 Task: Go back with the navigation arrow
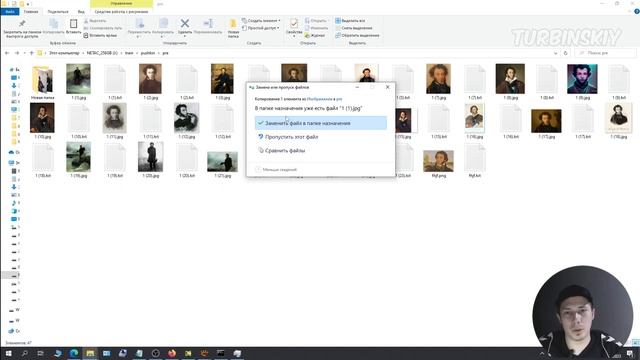click(7, 53)
